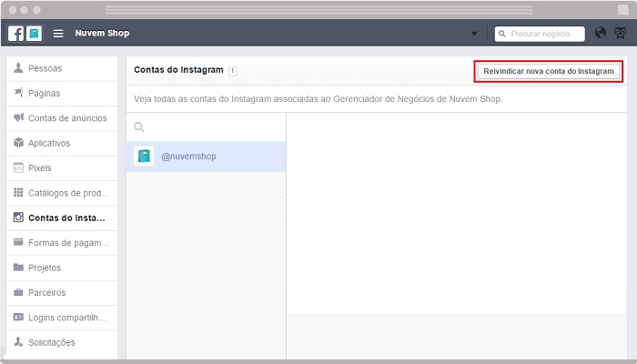Click the Contas do Instagram heading
Screen dimensions: 637x364
click(x=178, y=70)
